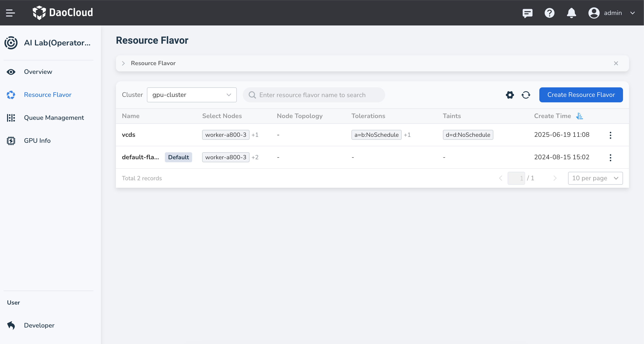Open the GPU Info page
Viewport: 644px width, 344px height.
point(37,140)
